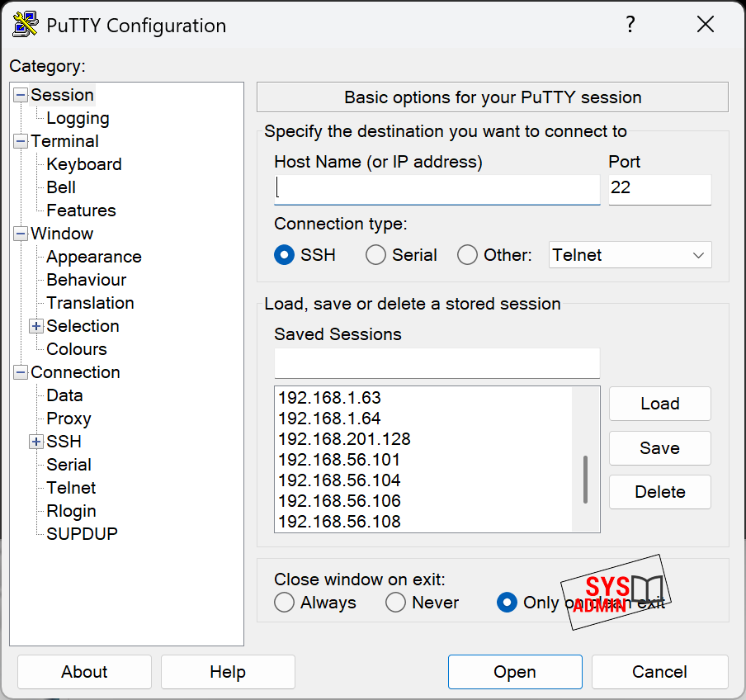The height and width of the screenshot is (700, 746).
Task: Select Session category in tree
Action: pyautogui.click(x=63, y=95)
